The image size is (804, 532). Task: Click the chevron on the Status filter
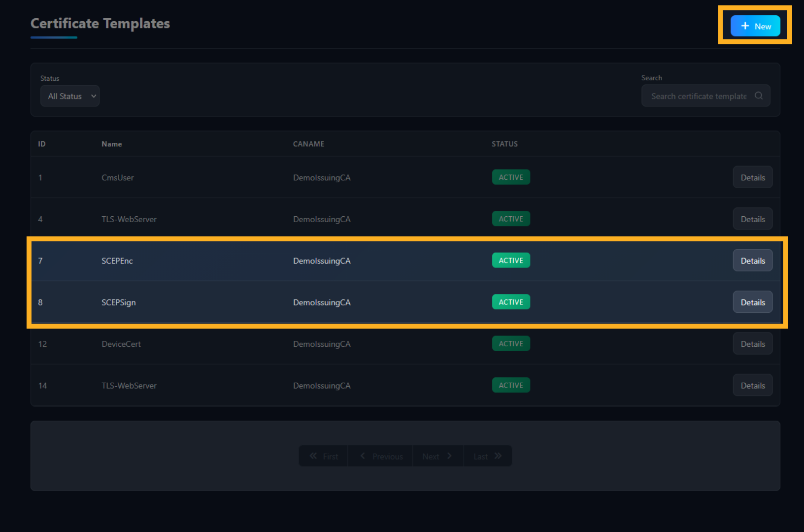point(93,96)
